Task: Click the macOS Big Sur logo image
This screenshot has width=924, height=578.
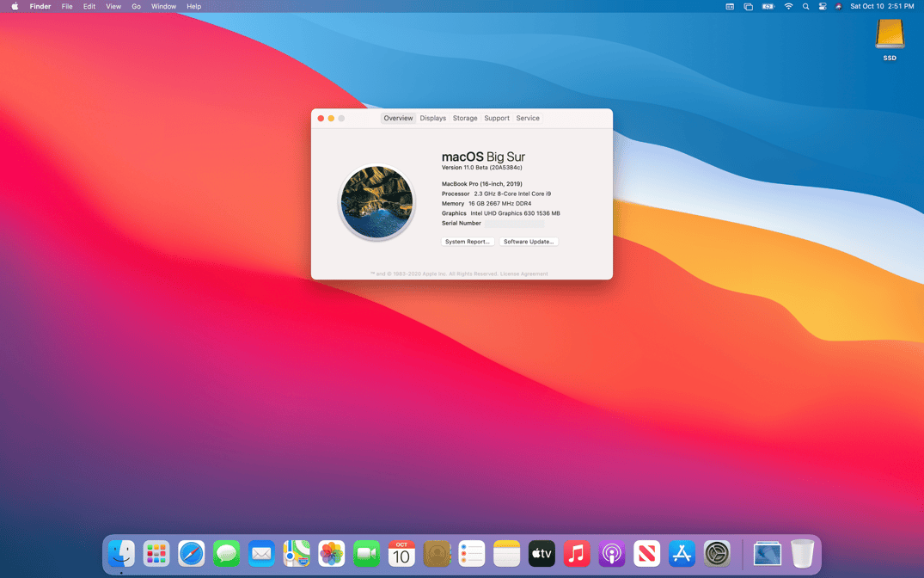Action: click(x=377, y=202)
